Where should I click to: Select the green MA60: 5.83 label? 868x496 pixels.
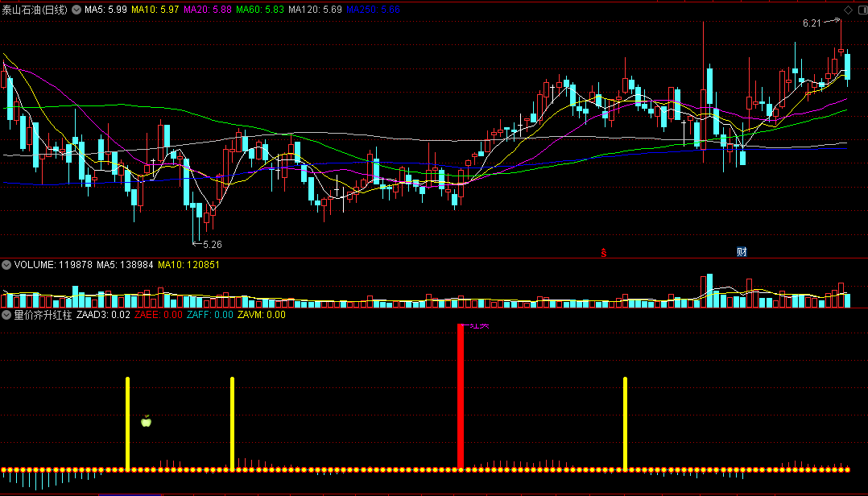259,10
